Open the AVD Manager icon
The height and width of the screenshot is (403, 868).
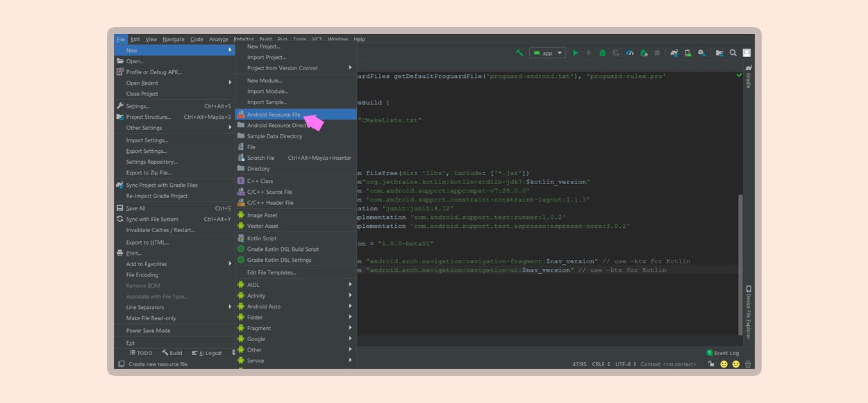[687, 53]
